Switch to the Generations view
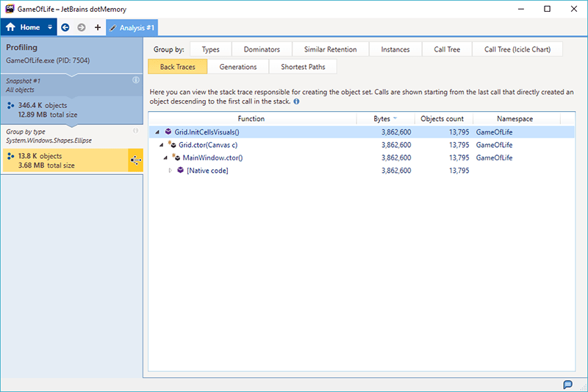 click(x=238, y=67)
